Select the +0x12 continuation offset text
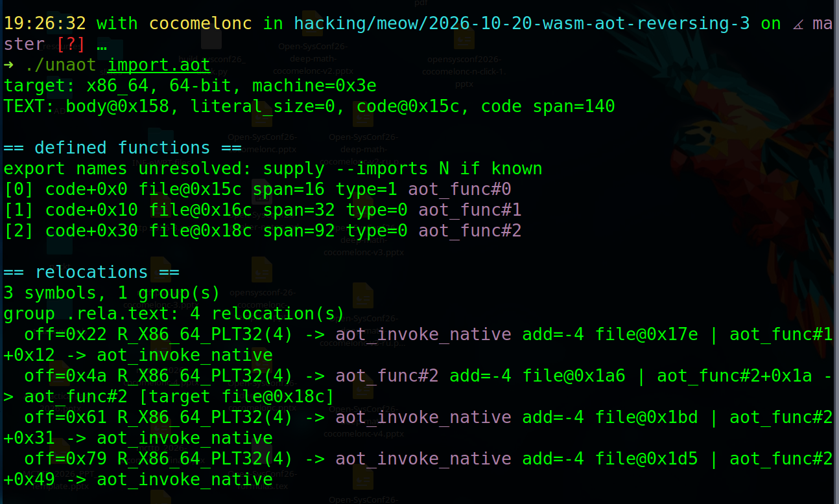This screenshot has width=839, height=504. click(x=29, y=355)
